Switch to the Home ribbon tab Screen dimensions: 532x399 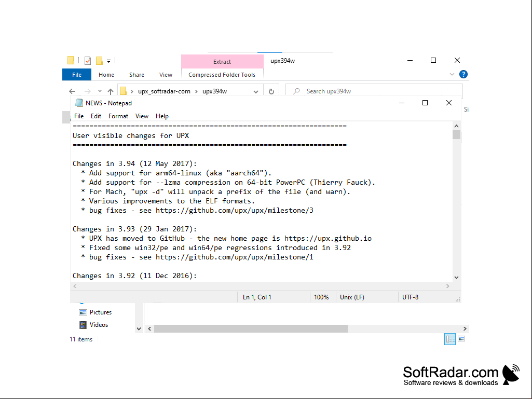click(106, 75)
